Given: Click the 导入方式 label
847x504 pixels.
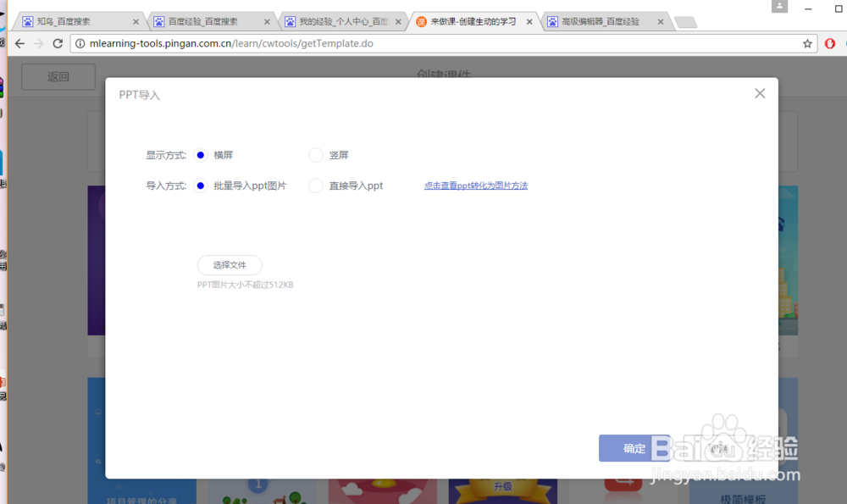Looking at the screenshot, I should [x=166, y=186].
